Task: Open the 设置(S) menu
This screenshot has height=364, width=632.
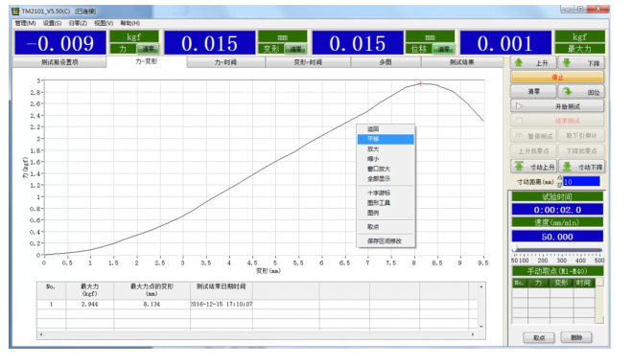Action: coord(53,23)
